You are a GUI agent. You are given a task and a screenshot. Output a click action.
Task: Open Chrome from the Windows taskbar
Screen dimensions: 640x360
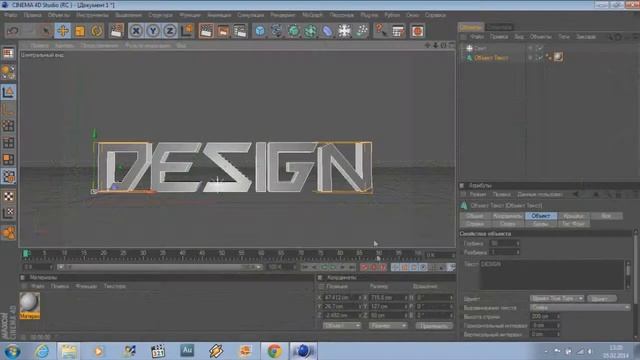[x=274, y=351]
